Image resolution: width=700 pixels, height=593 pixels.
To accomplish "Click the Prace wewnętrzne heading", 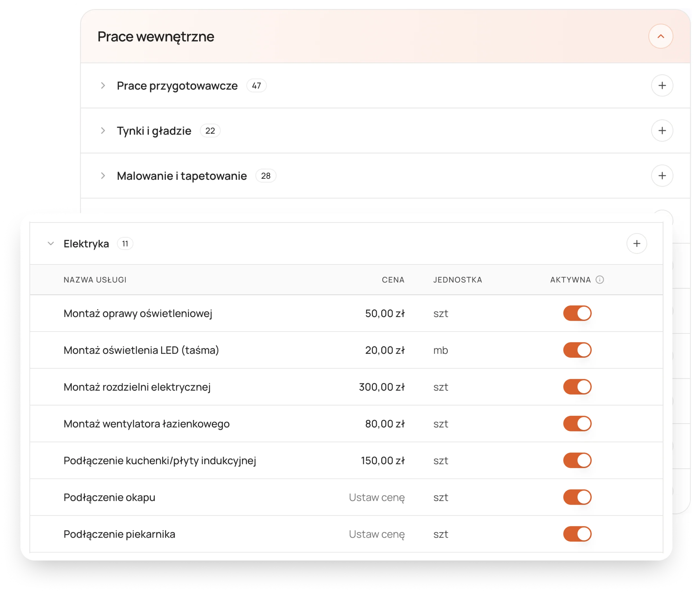I will (156, 37).
